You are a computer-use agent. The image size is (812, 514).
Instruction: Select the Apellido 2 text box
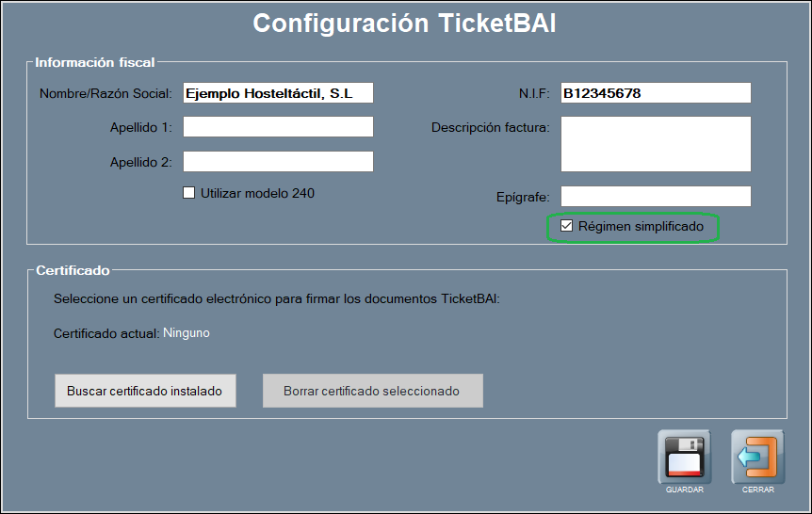(278, 162)
